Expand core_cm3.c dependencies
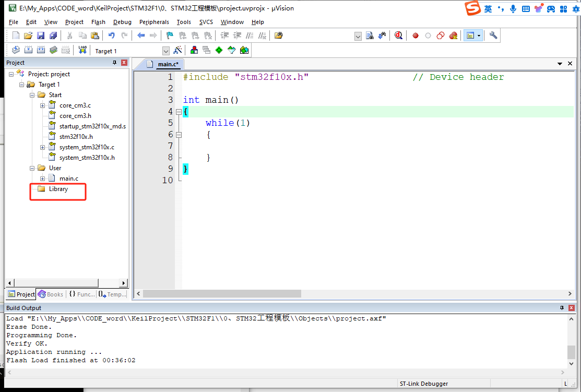581x392 pixels. (x=42, y=105)
